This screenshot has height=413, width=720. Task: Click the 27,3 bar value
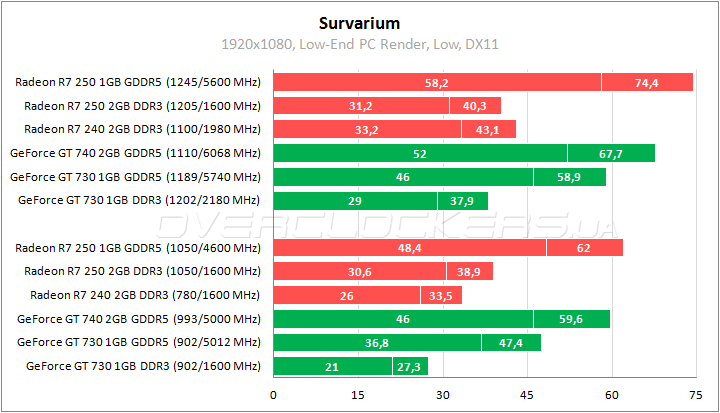(x=409, y=367)
